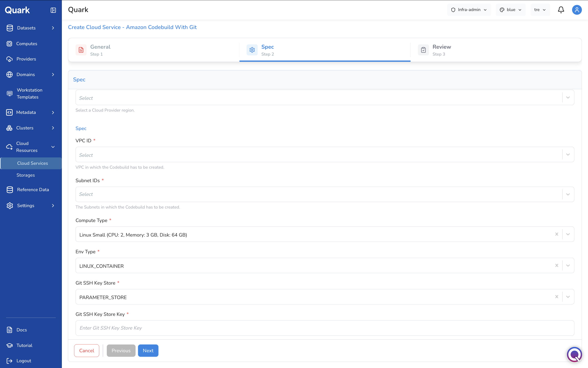Open notifications with the bell icon
The height and width of the screenshot is (368, 588).
tap(561, 10)
